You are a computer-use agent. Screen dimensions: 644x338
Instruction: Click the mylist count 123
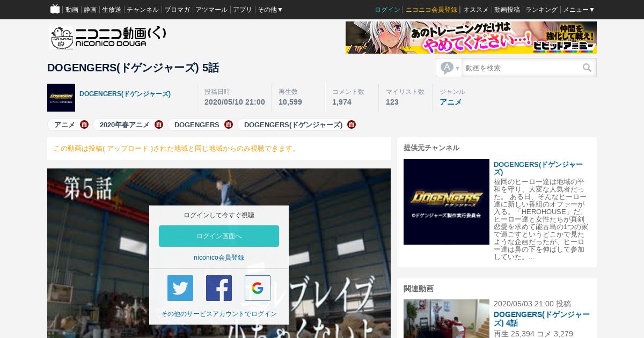click(392, 102)
